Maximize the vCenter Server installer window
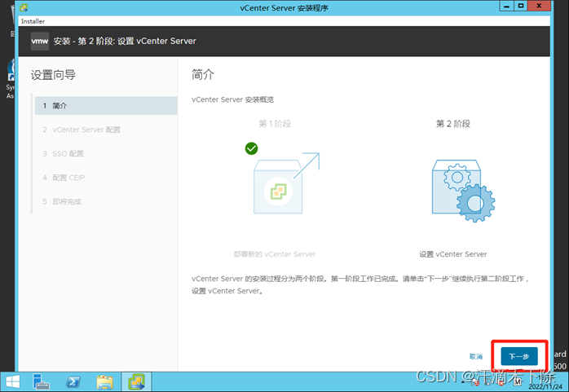The image size is (569, 392). 521,6
